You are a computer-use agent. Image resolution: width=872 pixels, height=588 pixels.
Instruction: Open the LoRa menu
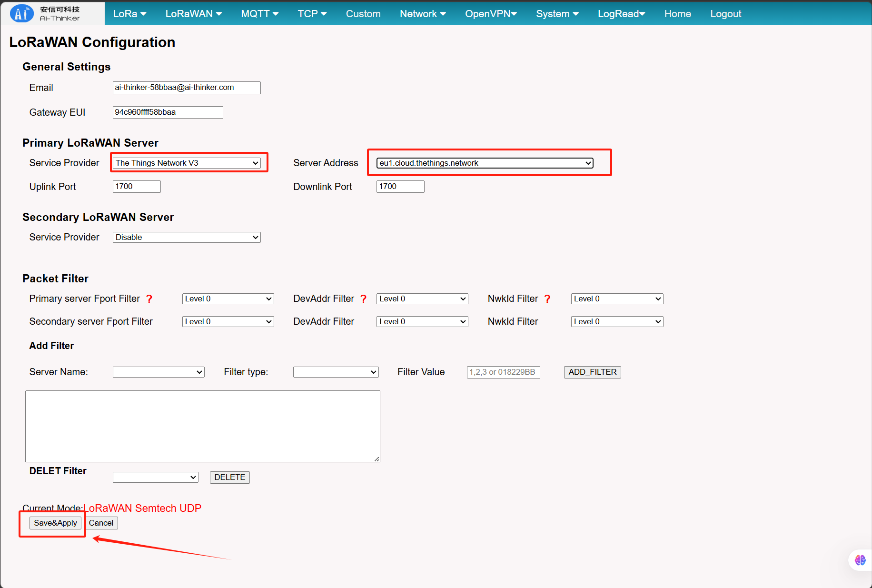(x=129, y=14)
